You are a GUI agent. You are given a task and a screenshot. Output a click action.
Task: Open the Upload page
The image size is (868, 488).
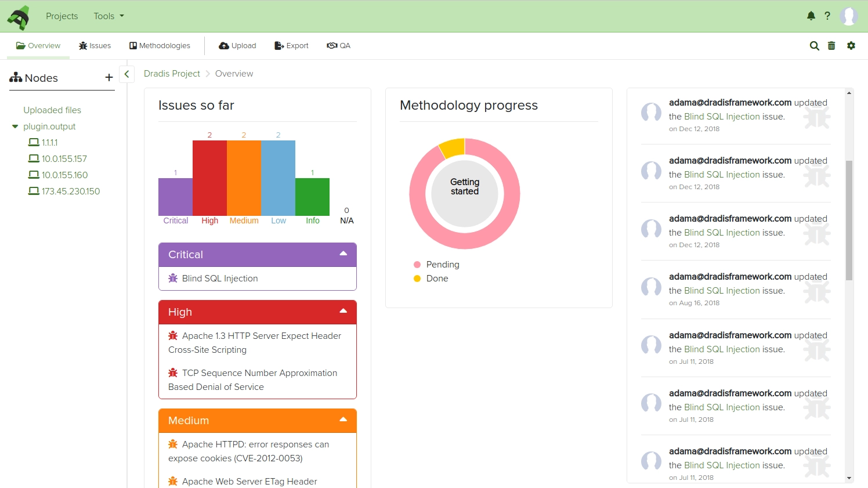pos(237,46)
